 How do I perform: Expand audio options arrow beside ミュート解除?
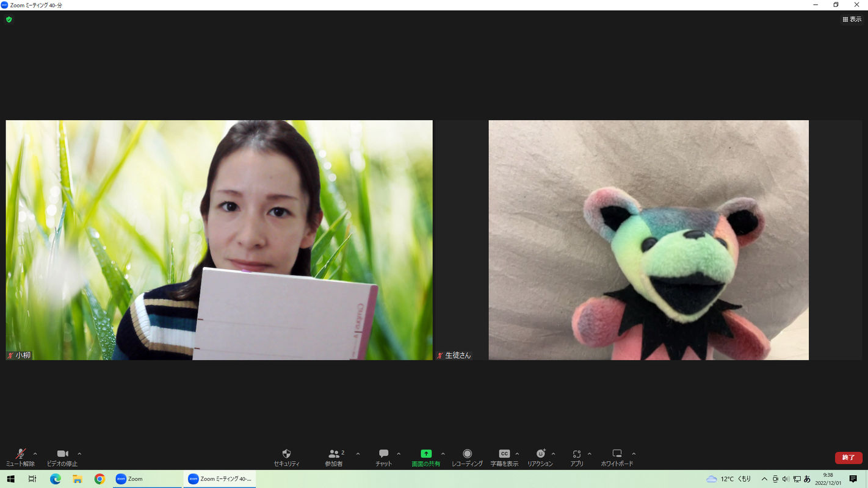point(35,454)
